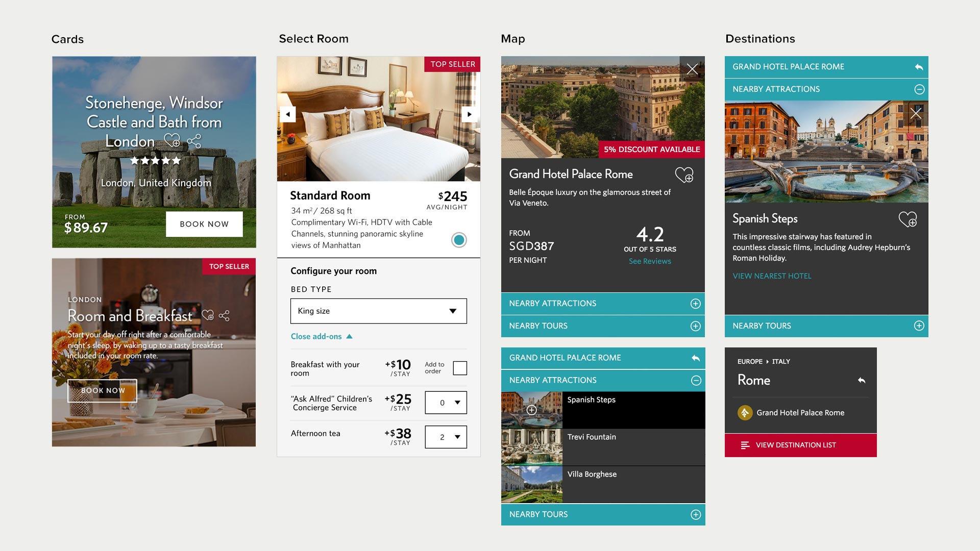The height and width of the screenshot is (551, 980).
Task: Click the add plus icon next to Nearby Attractions on map
Action: [694, 303]
